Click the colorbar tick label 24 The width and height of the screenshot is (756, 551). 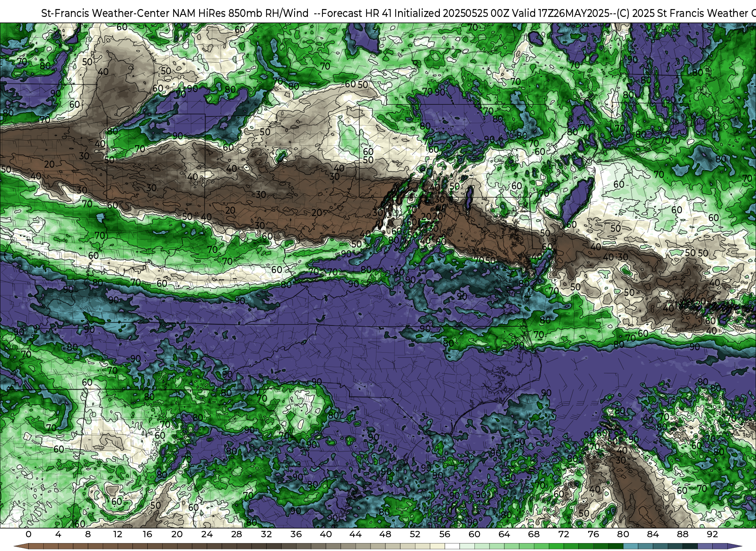coord(207,534)
